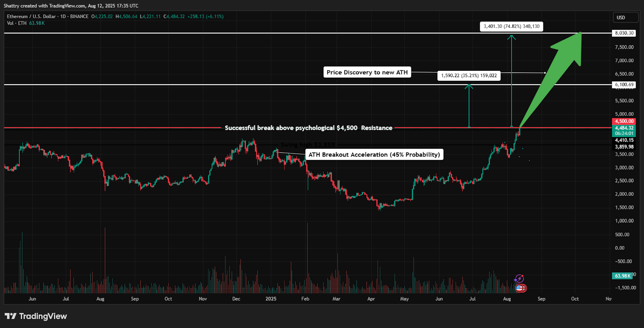Click the TradingView logo
This screenshot has height=328, width=644.
[36, 316]
